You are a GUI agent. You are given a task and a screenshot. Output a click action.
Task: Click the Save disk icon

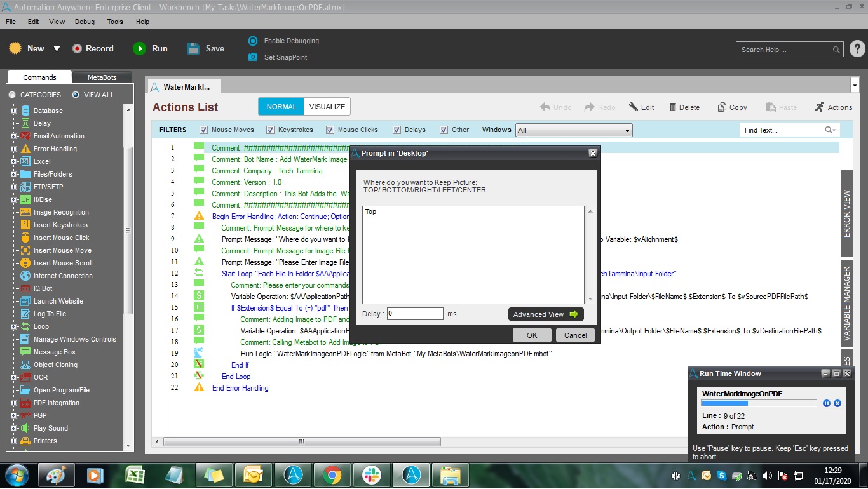click(193, 48)
